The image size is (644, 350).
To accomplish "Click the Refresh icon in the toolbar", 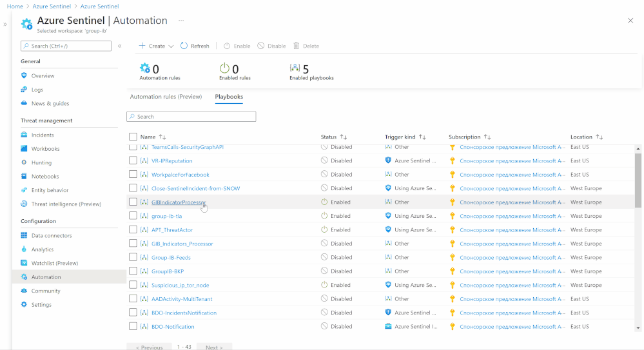I will [x=184, y=46].
